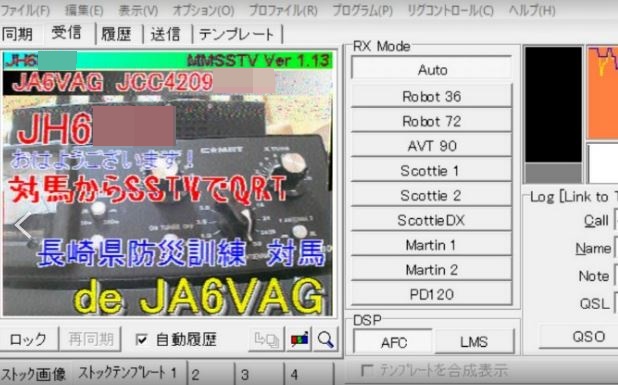Open the ストックテンプレート 1 tab
The height and width of the screenshot is (385, 618).
(128, 373)
